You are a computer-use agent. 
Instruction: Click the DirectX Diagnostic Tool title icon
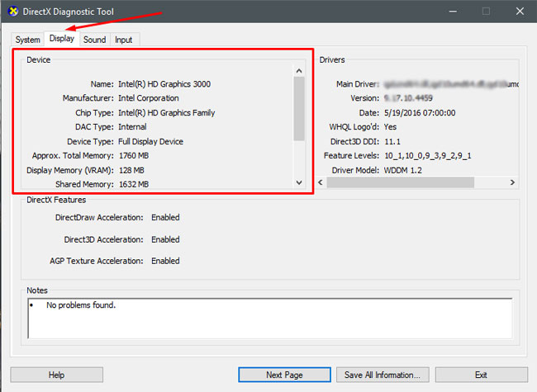13,12
